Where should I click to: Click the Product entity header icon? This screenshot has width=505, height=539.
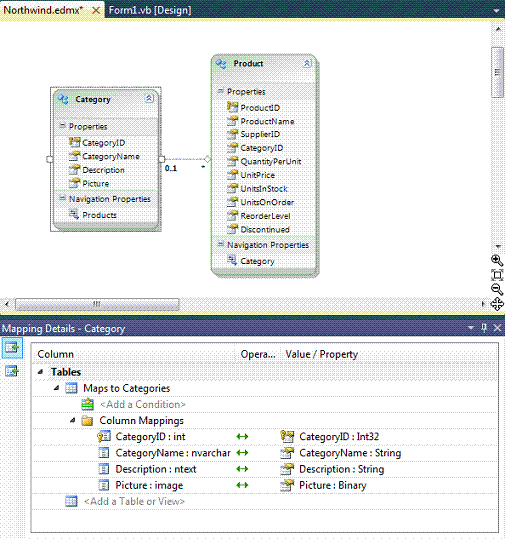pos(221,64)
